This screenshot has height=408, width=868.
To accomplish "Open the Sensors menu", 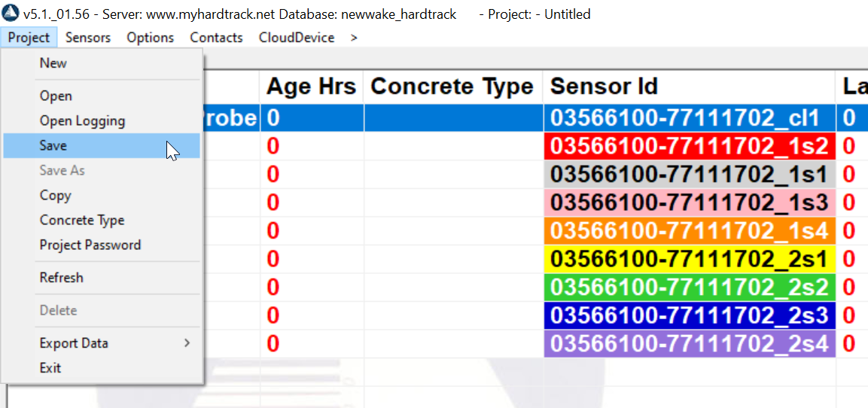I will (88, 38).
